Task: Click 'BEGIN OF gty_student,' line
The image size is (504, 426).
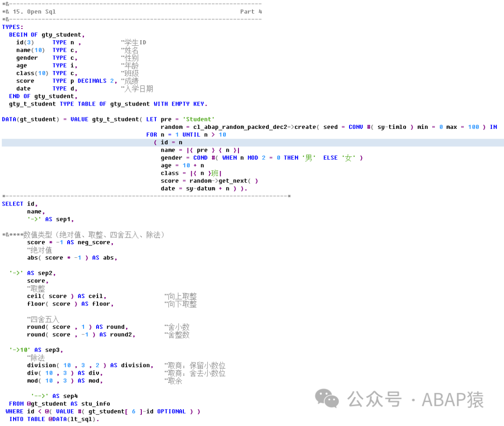Action: (x=47, y=35)
